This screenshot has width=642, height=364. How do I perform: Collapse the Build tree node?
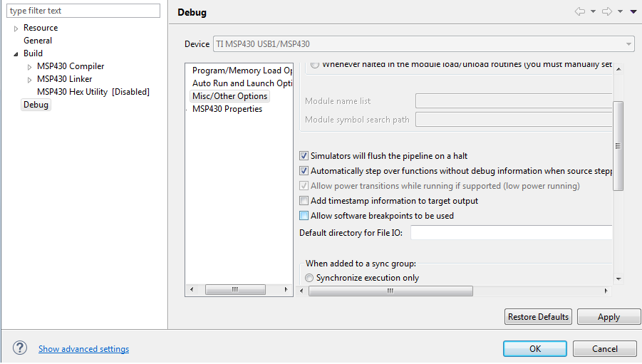(16, 54)
